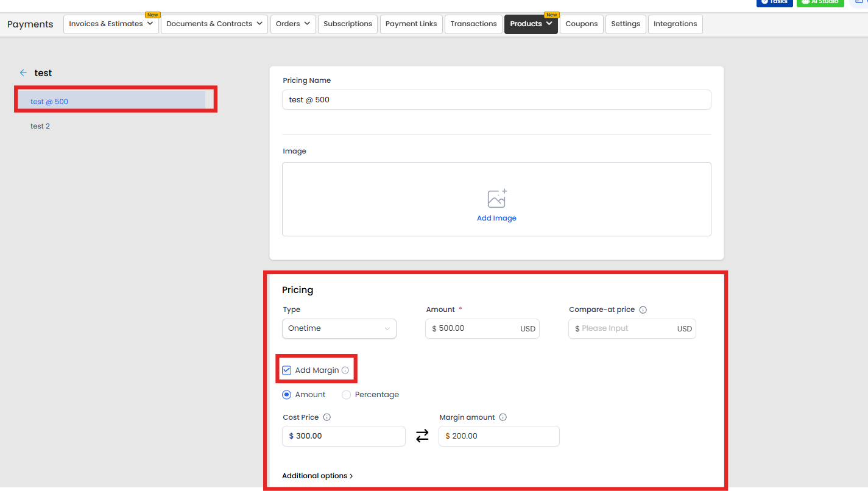Image resolution: width=868 pixels, height=491 pixels.
Task: Open Invoices & Estimates dropdown menu
Action: coord(111,24)
